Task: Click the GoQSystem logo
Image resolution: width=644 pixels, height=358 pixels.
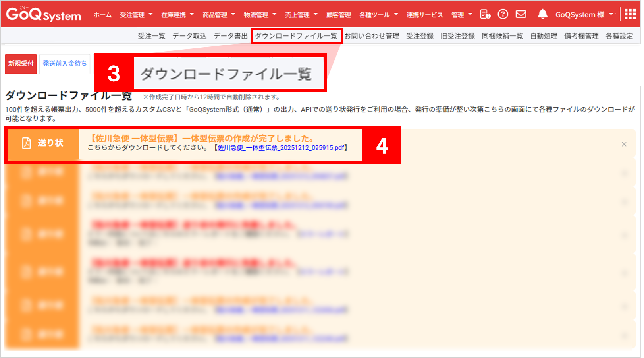Action: pos(43,15)
